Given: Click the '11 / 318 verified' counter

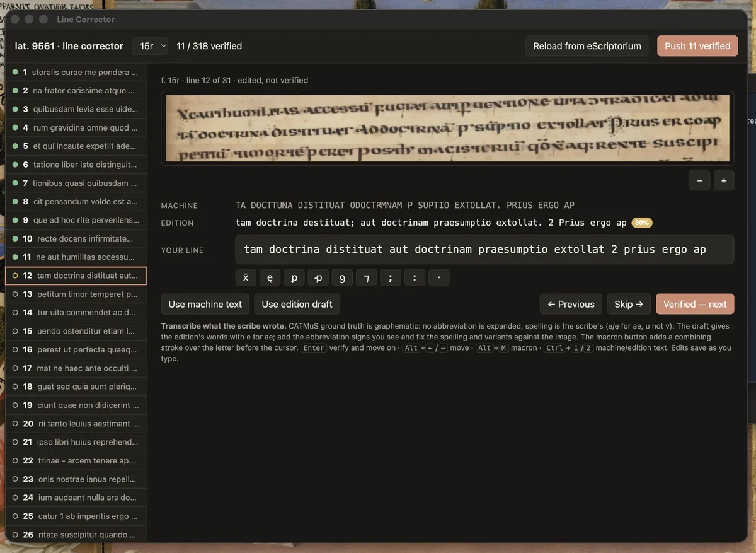Looking at the screenshot, I should (209, 46).
